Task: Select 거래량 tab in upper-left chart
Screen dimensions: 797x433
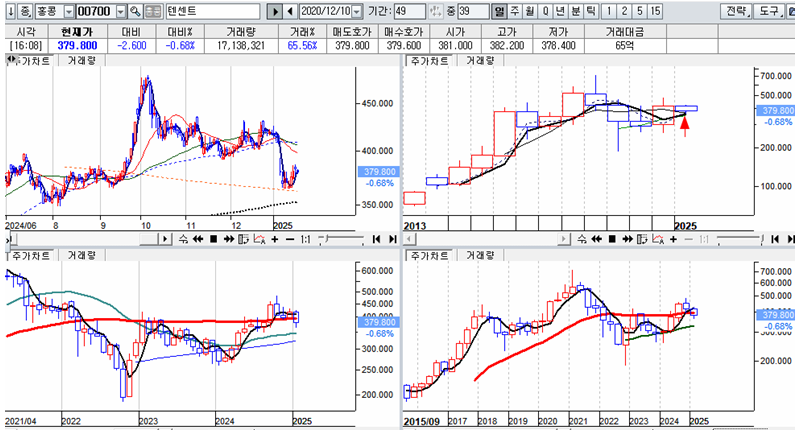Action: [82, 61]
